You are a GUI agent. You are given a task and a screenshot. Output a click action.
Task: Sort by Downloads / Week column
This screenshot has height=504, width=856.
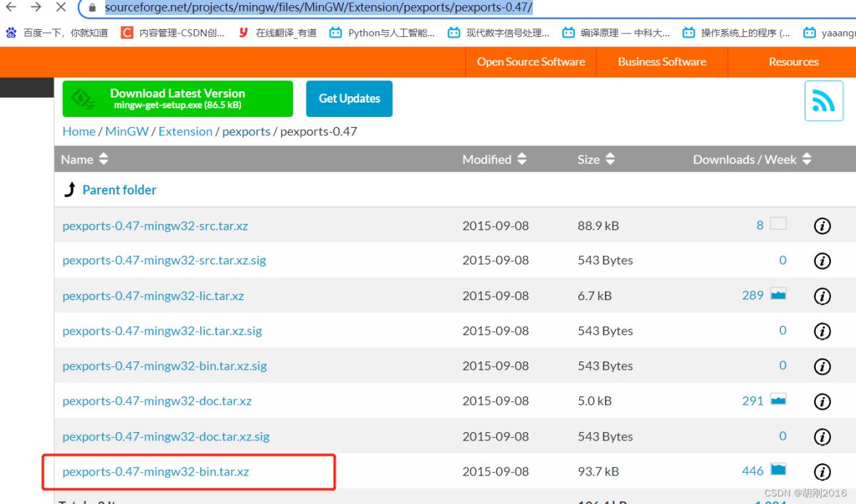click(x=753, y=160)
